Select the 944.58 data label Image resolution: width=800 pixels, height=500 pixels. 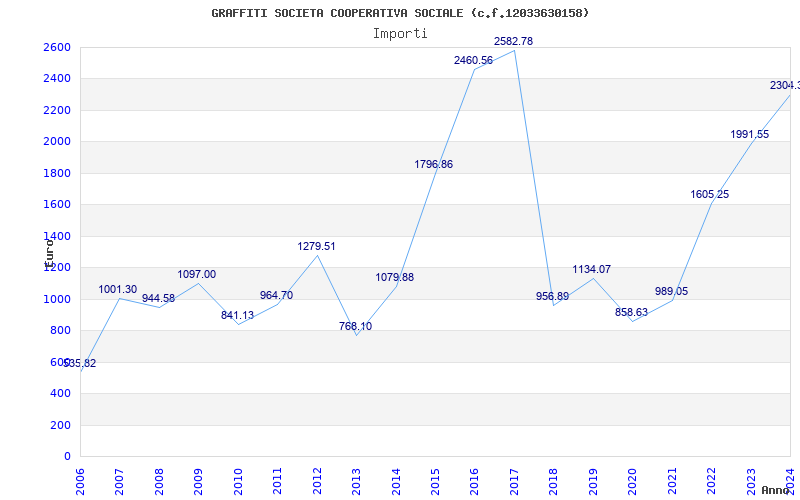click(x=158, y=298)
